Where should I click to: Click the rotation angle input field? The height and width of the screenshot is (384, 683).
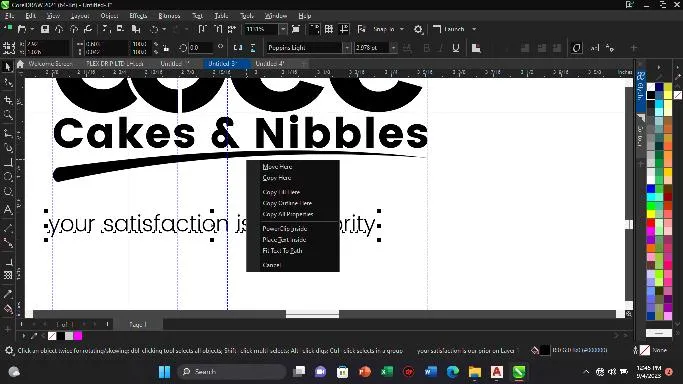[x=201, y=48]
